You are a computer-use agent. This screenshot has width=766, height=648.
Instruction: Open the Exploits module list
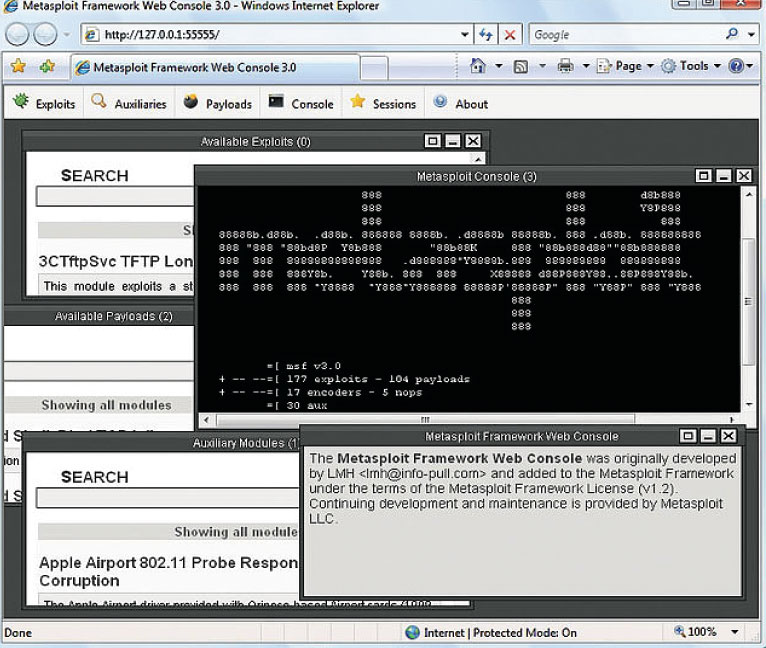tap(44, 103)
